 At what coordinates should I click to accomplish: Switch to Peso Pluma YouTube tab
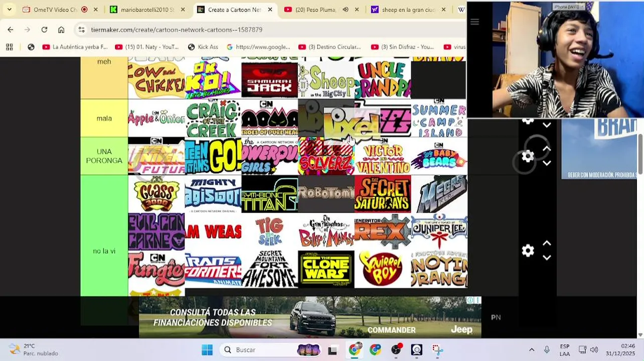[321, 10]
